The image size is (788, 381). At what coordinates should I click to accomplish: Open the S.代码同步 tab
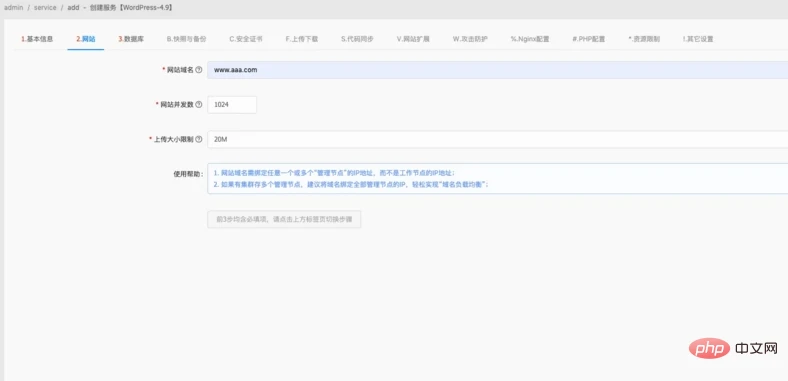[357, 39]
